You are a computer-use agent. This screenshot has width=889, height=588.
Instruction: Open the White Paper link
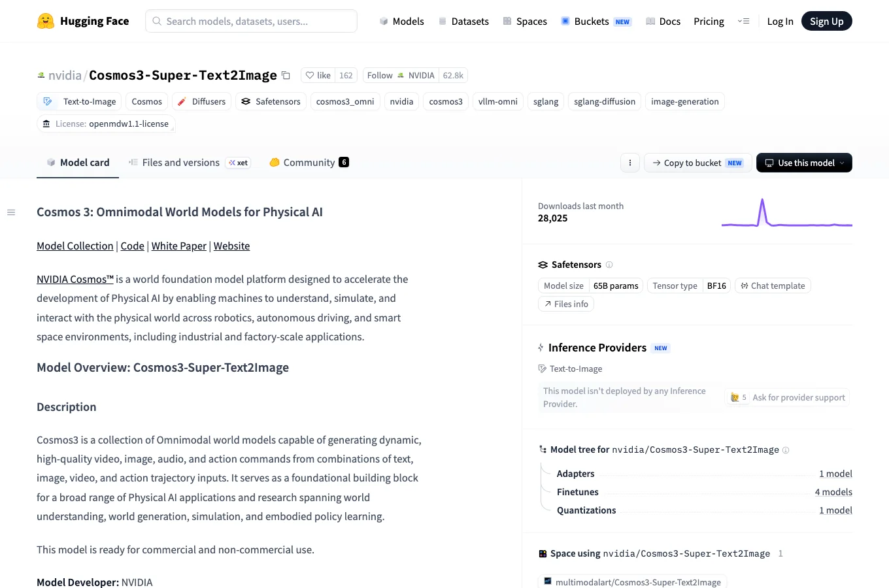tap(179, 246)
